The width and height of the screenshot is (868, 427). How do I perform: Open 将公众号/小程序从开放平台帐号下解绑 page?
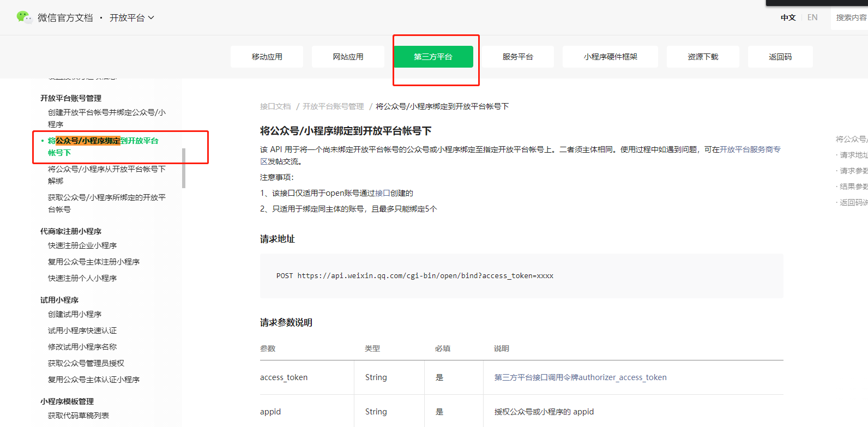pyautogui.click(x=107, y=175)
